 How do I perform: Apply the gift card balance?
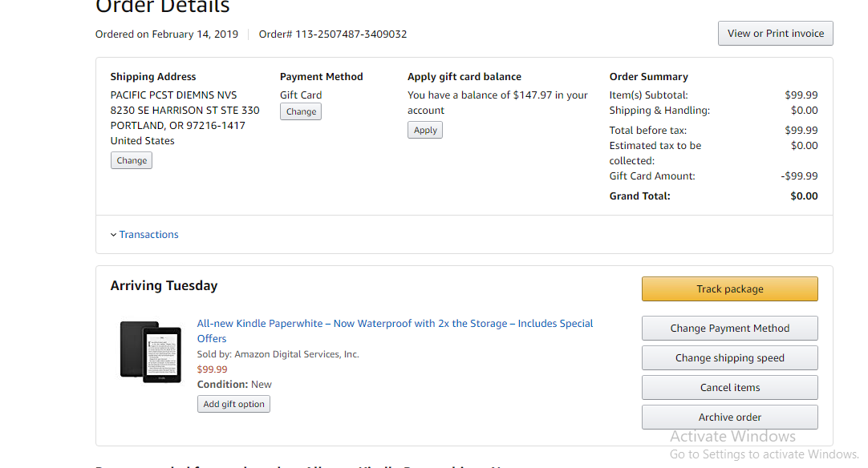point(425,130)
